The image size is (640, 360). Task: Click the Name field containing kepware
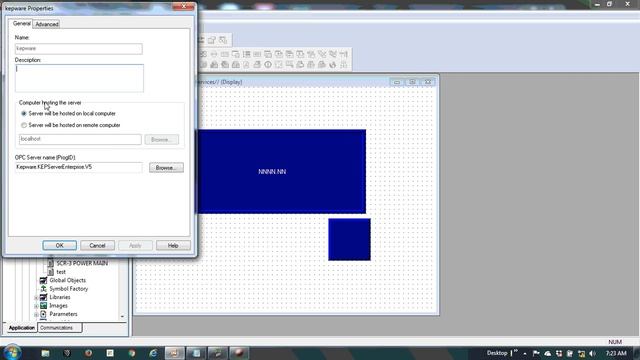point(78,49)
